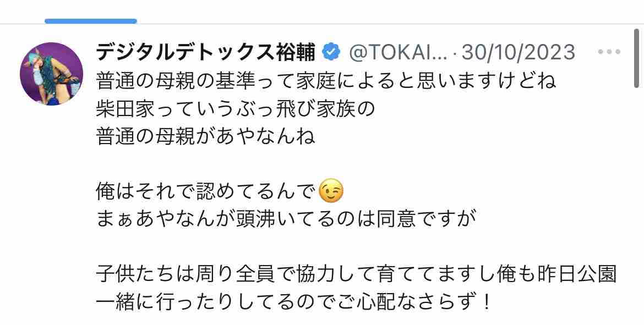Open profile via name デジタルデトックス裕輔

[x=206, y=52]
